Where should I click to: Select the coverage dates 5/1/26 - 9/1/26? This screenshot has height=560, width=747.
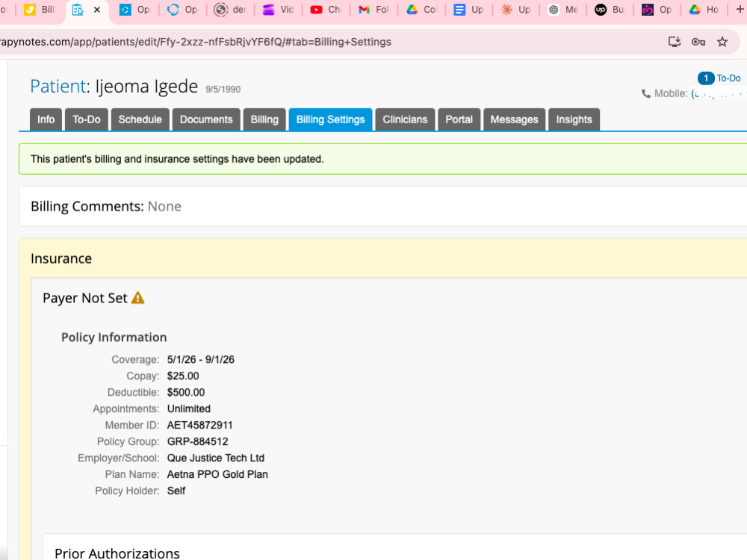click(x=200, y=360)
